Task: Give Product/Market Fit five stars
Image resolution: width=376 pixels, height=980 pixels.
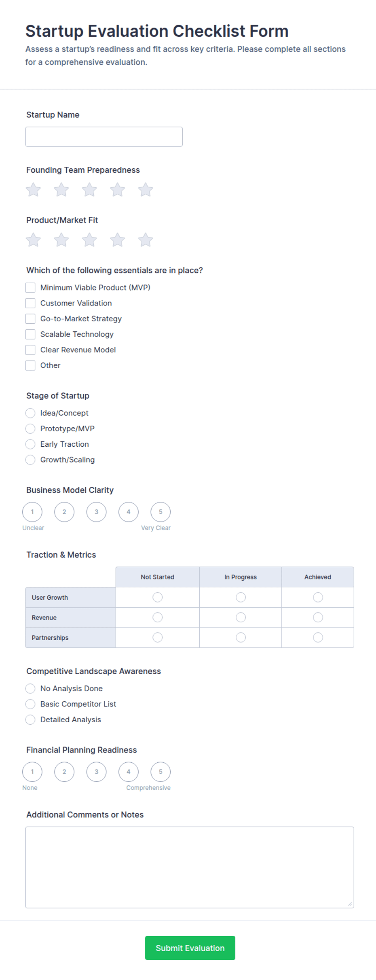Action: (146, 240)
